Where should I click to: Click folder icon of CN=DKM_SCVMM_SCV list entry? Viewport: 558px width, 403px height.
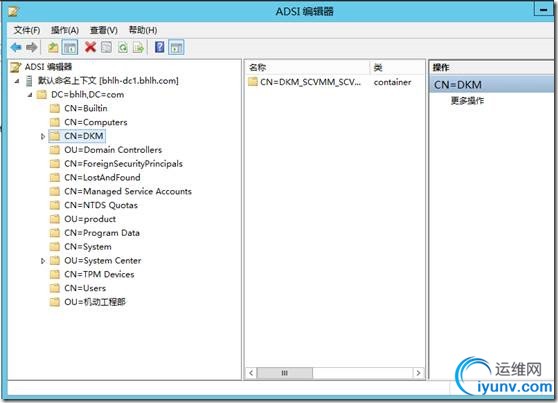253,82
